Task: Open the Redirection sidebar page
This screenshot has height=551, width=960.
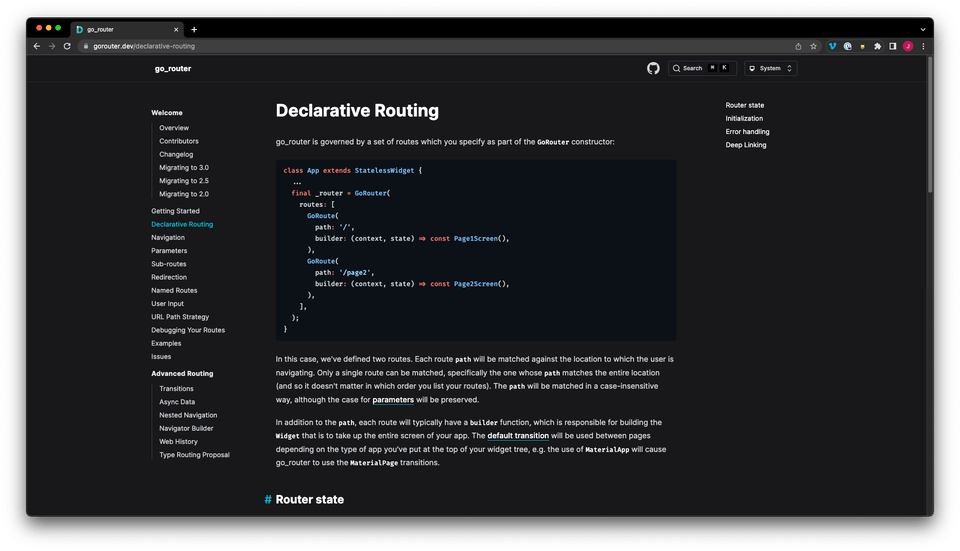Action: click(x=169, y=277)
